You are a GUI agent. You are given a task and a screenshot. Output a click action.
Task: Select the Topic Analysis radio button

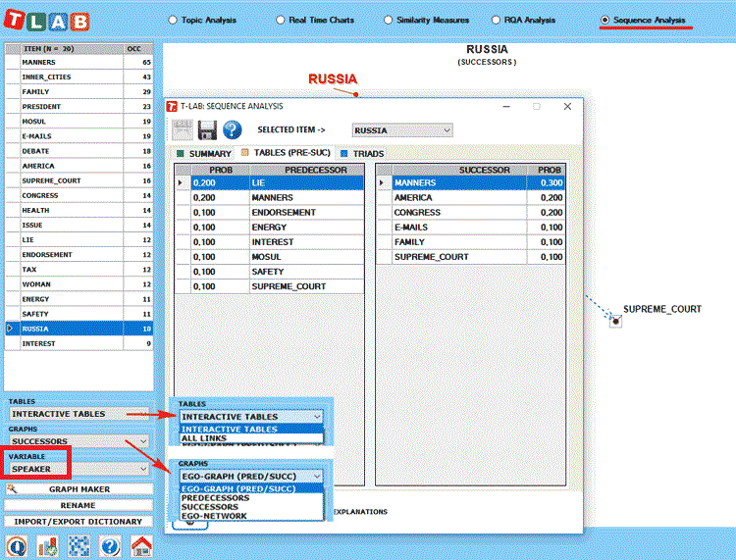(174, 20)
